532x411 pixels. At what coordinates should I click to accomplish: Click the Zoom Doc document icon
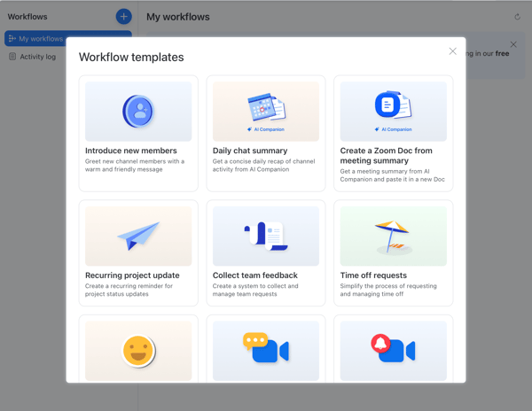click(393, 106)
